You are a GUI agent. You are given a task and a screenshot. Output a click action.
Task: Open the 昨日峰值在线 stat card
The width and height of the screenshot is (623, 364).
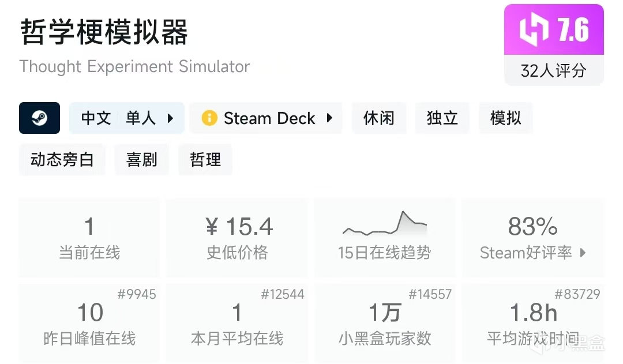point(89,323)
